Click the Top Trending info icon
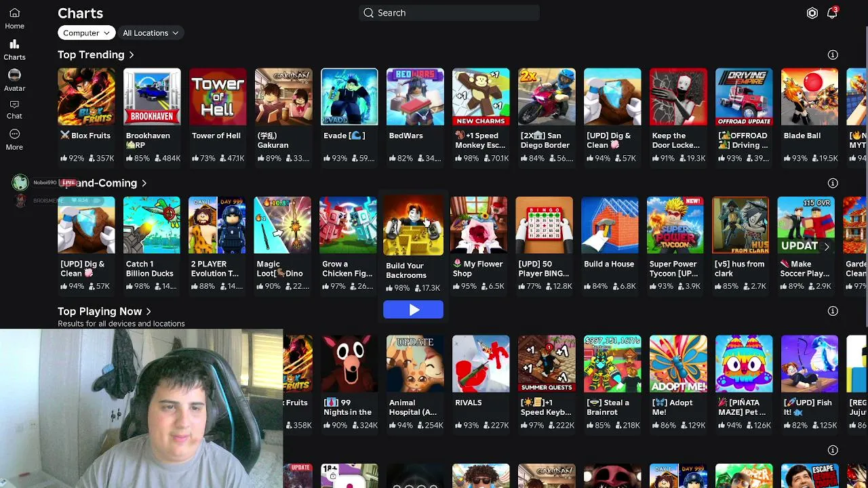 click(833, 55)
